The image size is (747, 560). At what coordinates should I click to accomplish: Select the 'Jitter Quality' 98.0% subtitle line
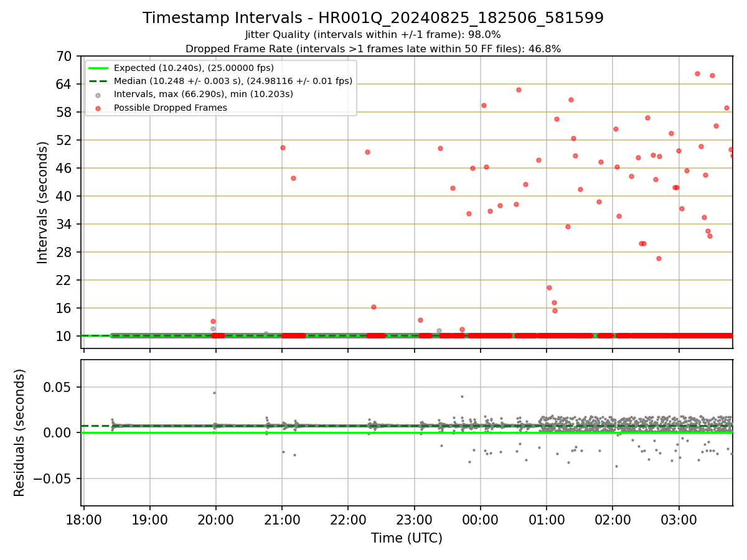click(x=373, y=35)
